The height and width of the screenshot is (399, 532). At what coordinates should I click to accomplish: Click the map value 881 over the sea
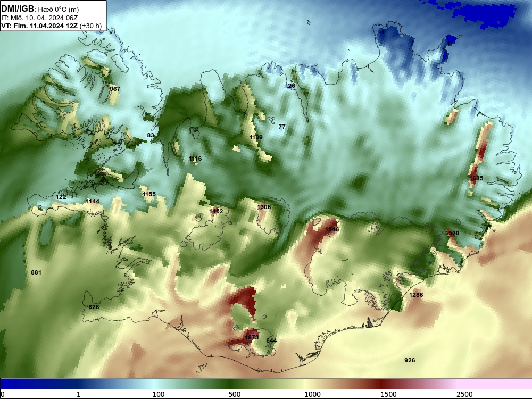(x=36, y=272)
